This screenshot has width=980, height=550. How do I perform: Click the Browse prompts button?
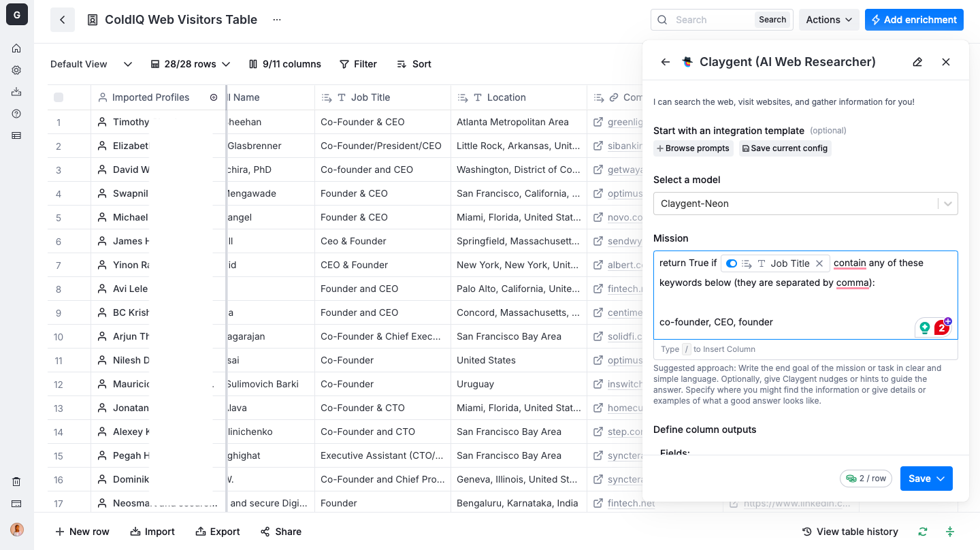pyautogui.click(x=693, y=148)
